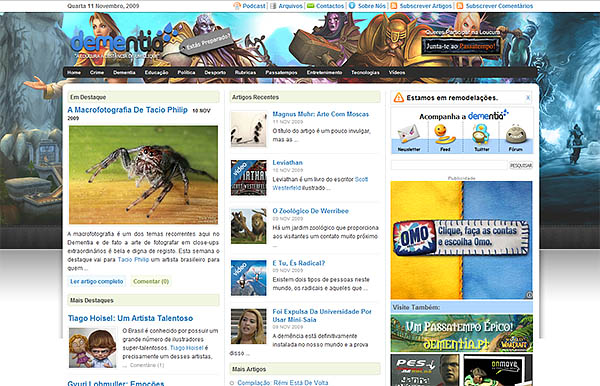Click the Comentar (0) button

151,282
